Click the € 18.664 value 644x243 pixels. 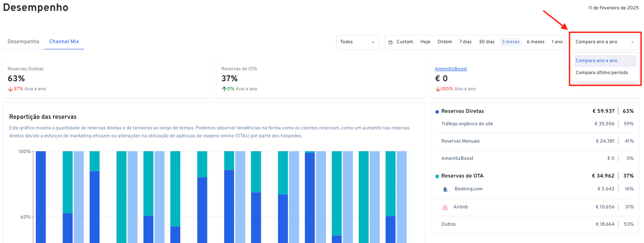click(605, 224)
